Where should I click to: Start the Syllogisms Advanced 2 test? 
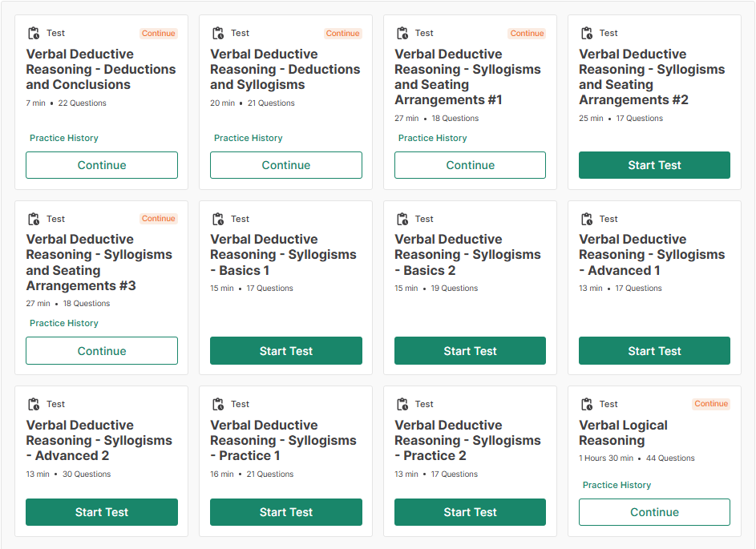click(102, 512)
